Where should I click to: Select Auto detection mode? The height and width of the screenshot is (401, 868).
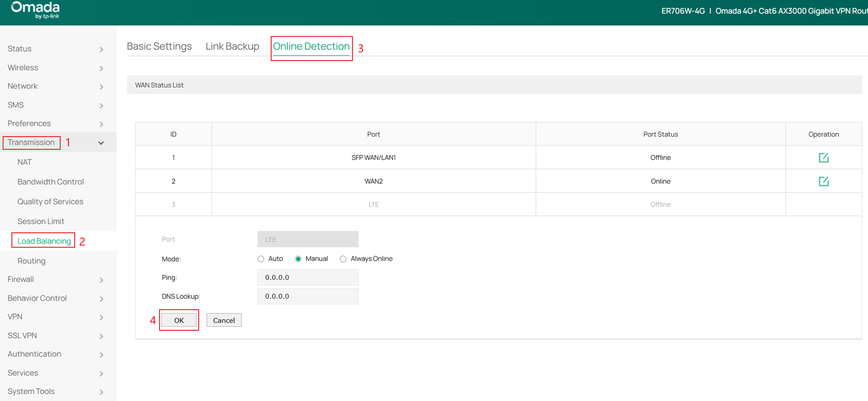(260, 259)
